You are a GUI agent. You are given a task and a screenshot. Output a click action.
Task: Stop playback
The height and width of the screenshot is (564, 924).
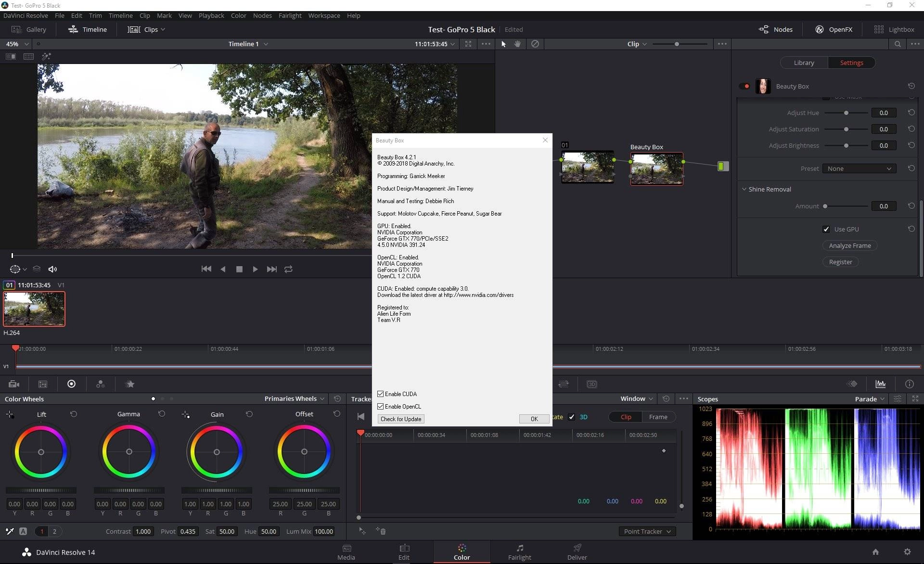click(x=239, y=269)
